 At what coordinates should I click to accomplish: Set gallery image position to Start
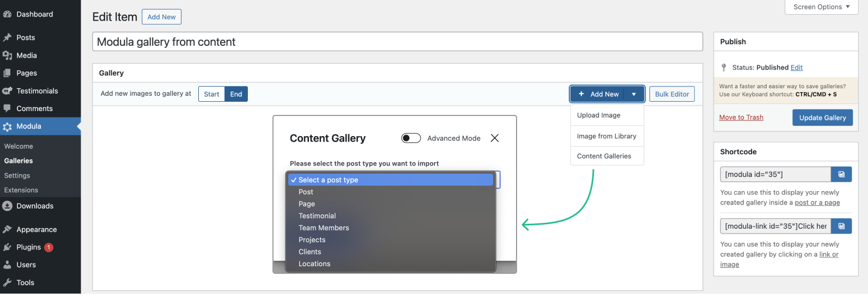[x=211, y=94]
